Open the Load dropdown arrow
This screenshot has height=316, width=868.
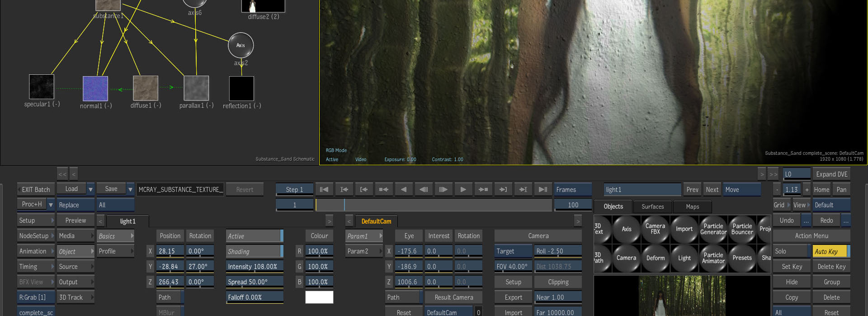tap(90, 189)
